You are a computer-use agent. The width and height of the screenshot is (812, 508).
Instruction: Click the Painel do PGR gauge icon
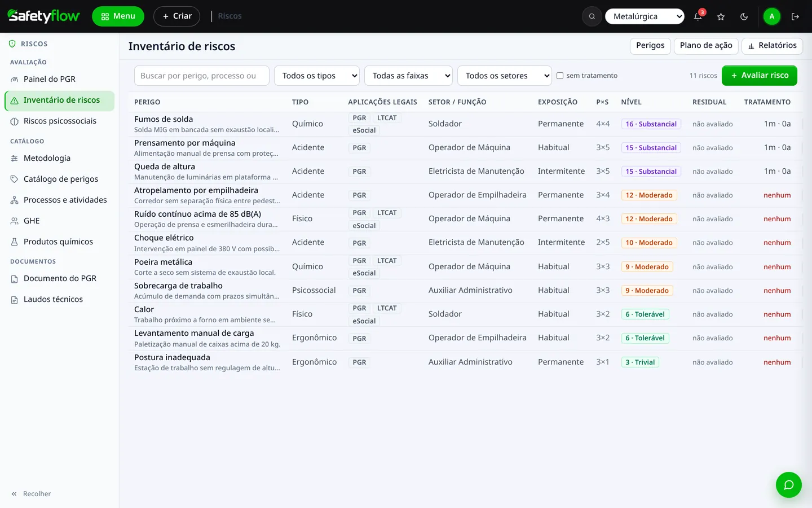pos(15,80)
